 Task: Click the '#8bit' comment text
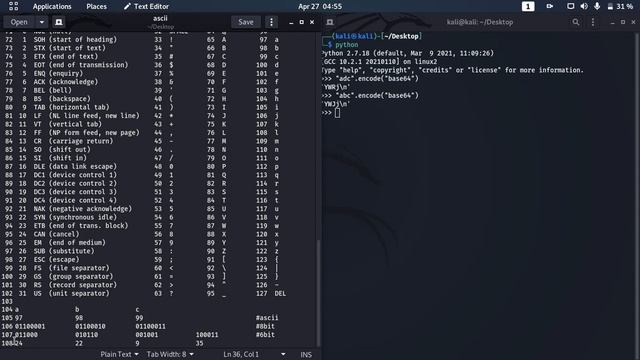265,326
